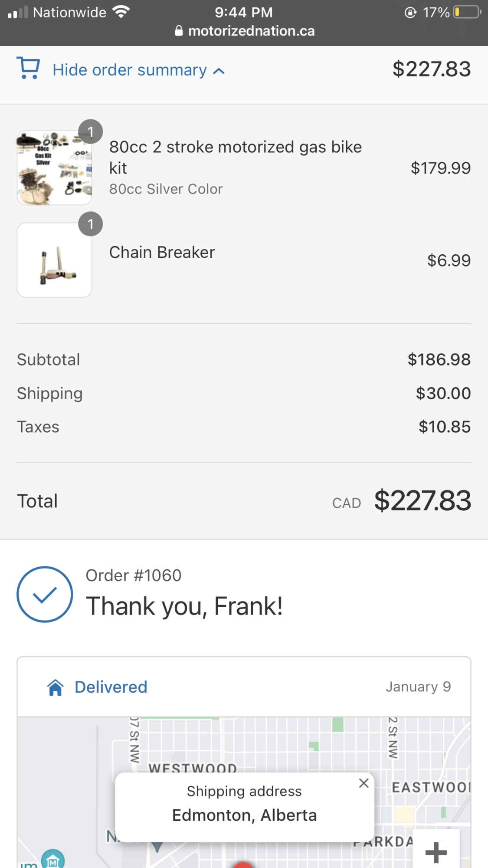Tap the padlock icon in the address bar
This screenshot has height=868, width=488.
pyautogui.click(x=179, y=31)
